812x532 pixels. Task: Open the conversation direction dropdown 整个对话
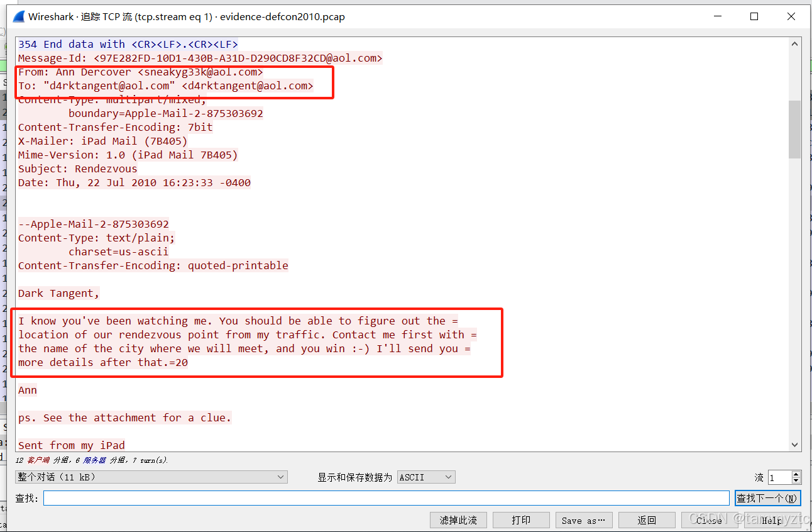coord(151,477)
